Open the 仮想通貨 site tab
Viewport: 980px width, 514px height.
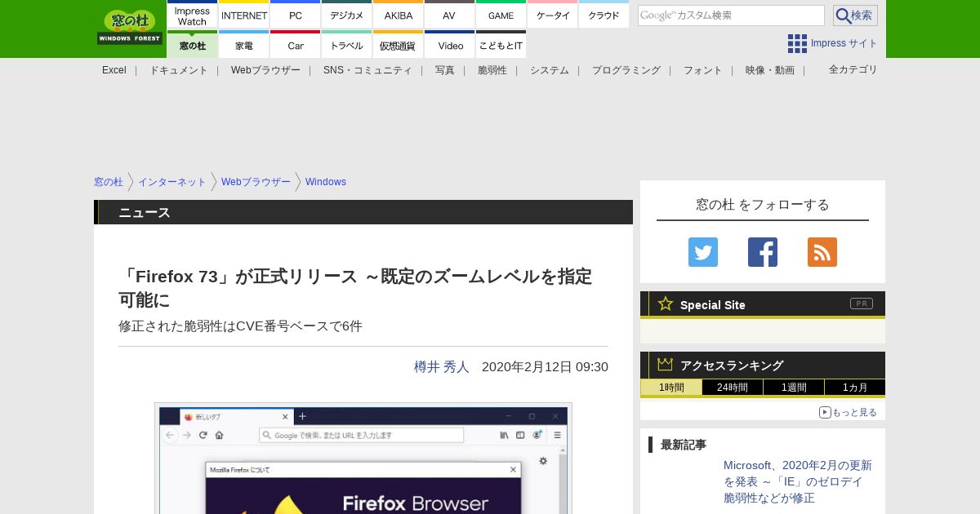pyautogui.click(x=399, y=45)
